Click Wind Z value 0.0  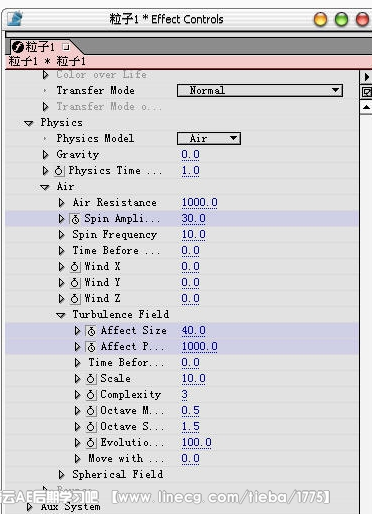pos(190,299)
